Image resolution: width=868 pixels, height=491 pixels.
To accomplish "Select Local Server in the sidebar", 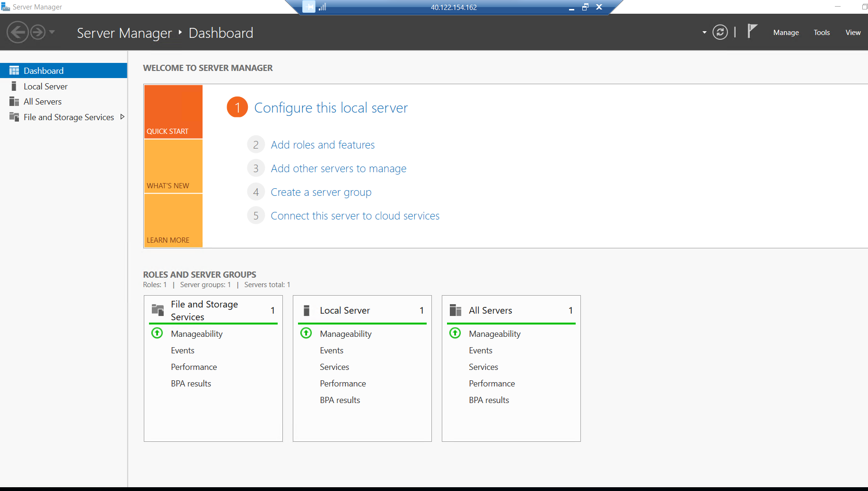I will tap(63, 86).
